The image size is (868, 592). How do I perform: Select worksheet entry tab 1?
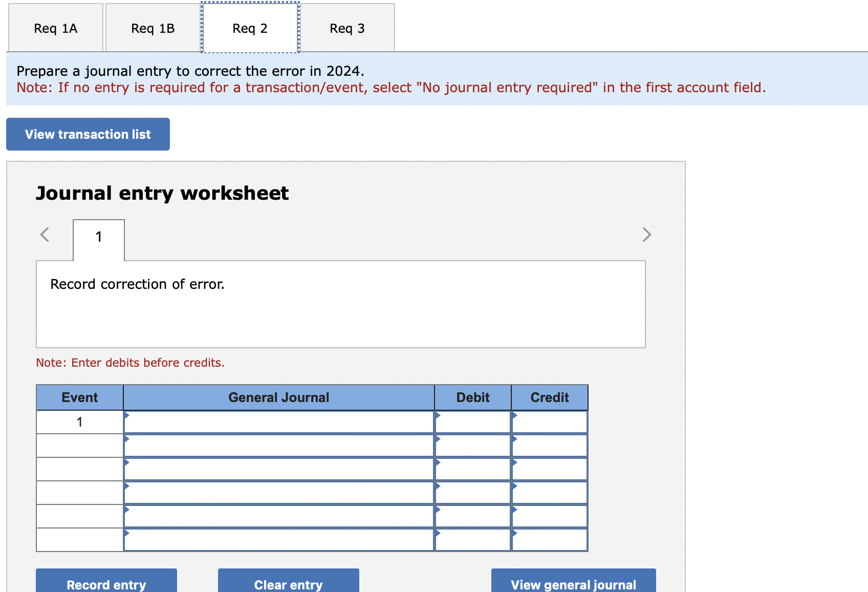(98, 237)
